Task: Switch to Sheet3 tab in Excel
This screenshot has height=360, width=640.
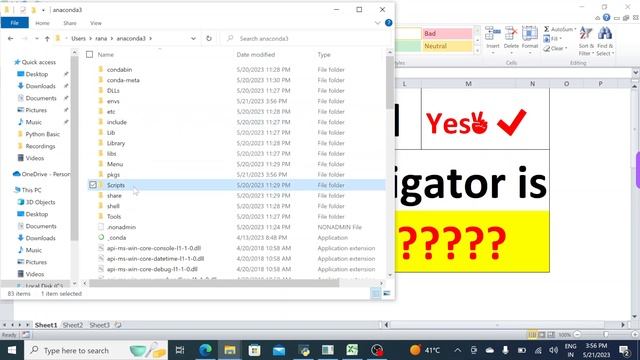Action: (100, 325)
